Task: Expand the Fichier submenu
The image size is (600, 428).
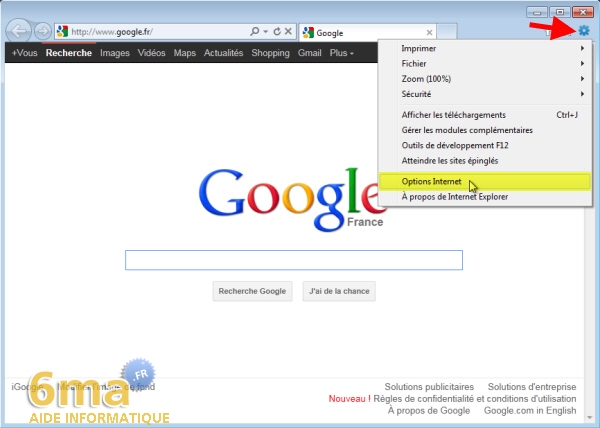Action: [484, 63]
